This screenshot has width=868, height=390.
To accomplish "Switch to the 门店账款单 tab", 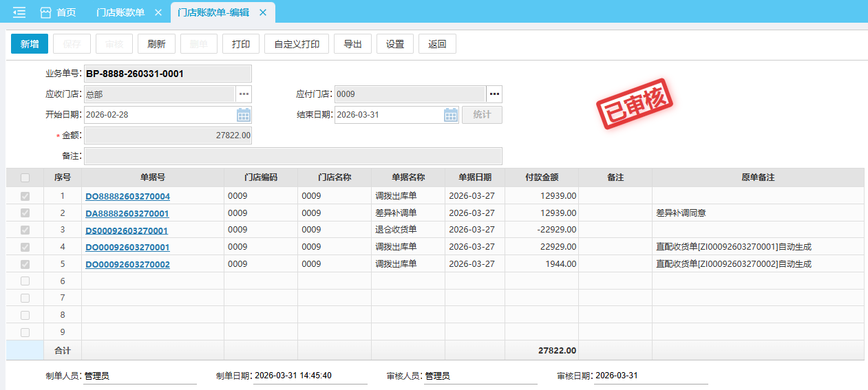I will click(120, 12).
